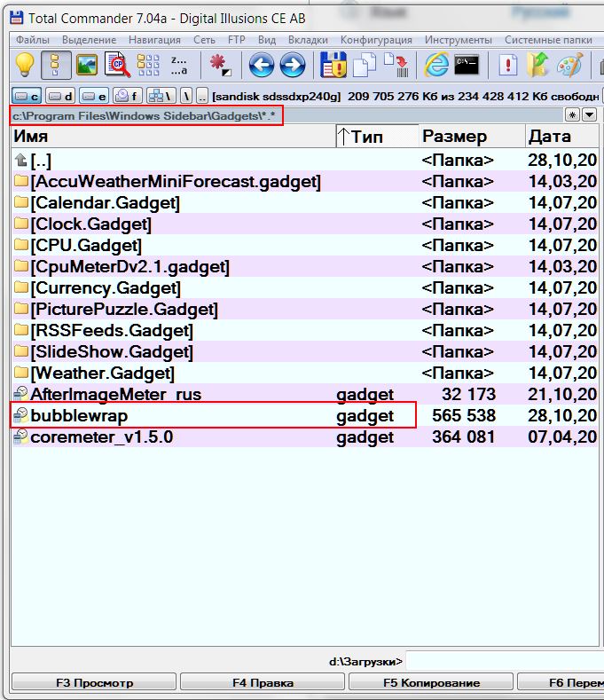
Task: Click the Total Commander title bar floppy icon
Action: [x=17, y=18]
